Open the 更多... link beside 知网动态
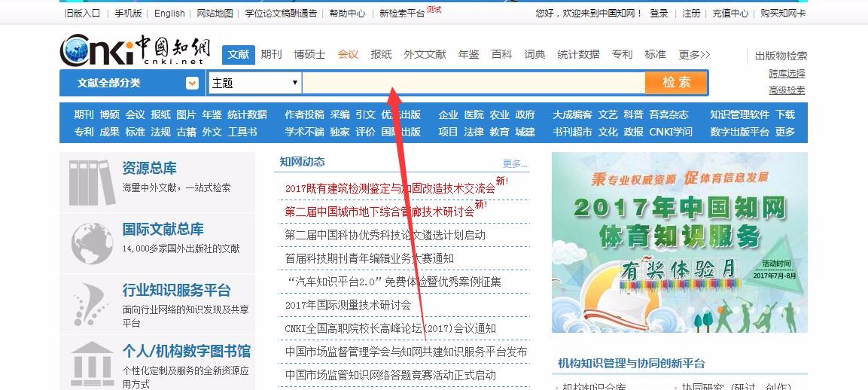The height and width of the screenshot is (390, 868). (x=515, y=163)
